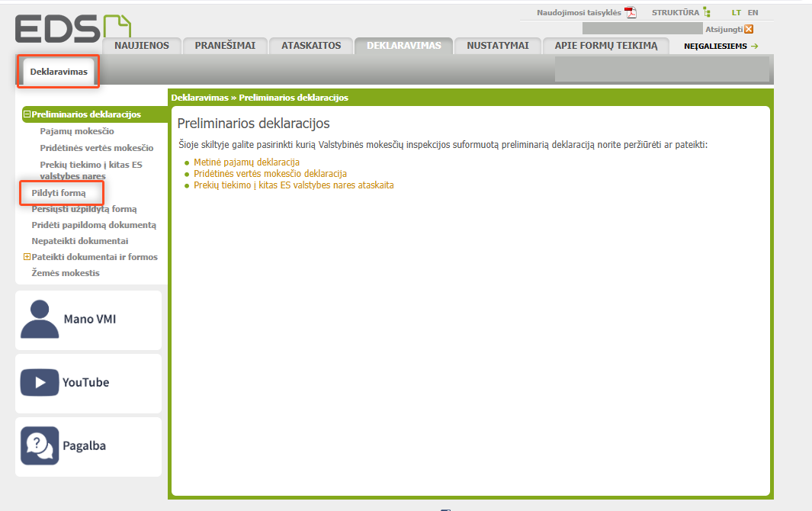812x511 pixels.
Task: Expand Pateikti dokumentai ir formos section
Action: (x=27, y=257)
